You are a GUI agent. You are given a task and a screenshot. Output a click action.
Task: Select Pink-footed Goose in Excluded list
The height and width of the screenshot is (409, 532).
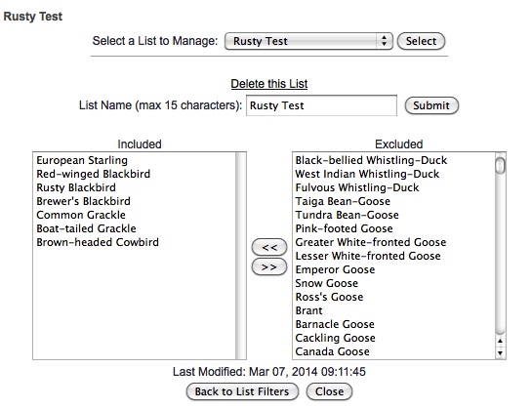click(x=394, y=228)
